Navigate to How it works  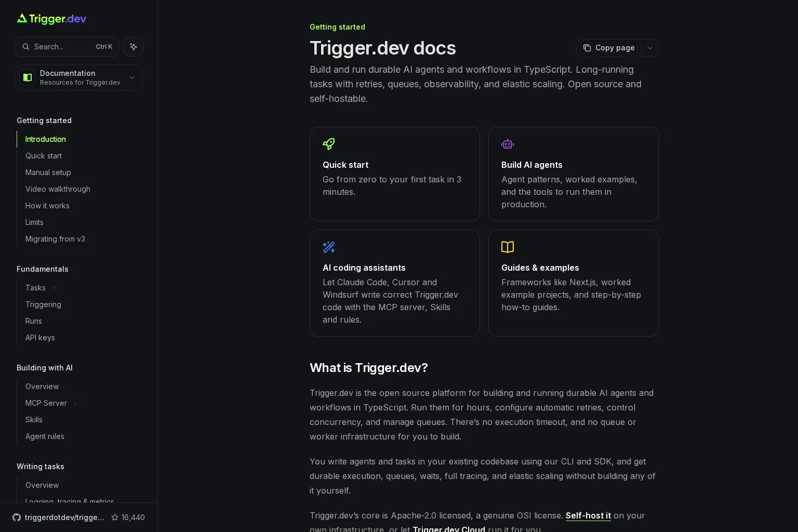47,206
